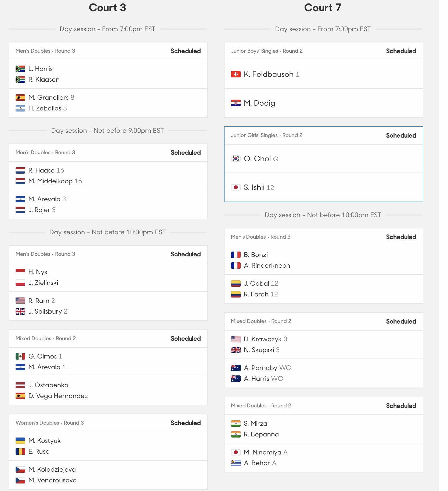Open R. Bopanna's player link
The height and width of the screenshot is (491, 448).
coord(261,434)
